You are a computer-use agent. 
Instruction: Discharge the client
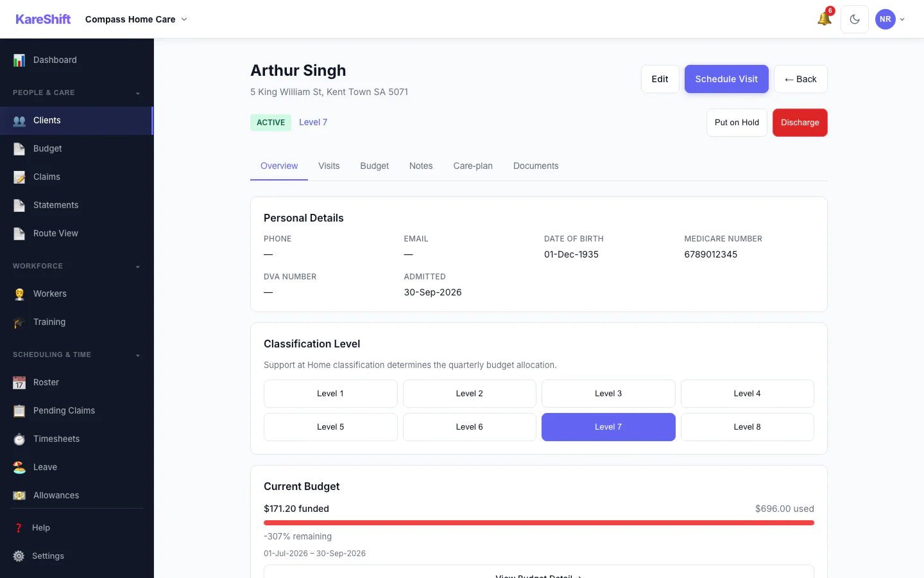[800, 123]
